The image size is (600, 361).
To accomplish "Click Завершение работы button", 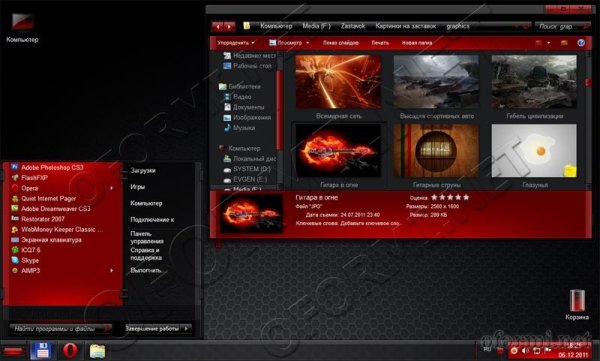I will pos(153,328).
